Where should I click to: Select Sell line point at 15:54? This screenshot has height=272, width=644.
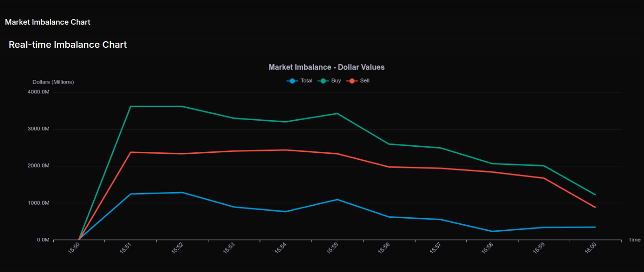(x=286, y=150)
